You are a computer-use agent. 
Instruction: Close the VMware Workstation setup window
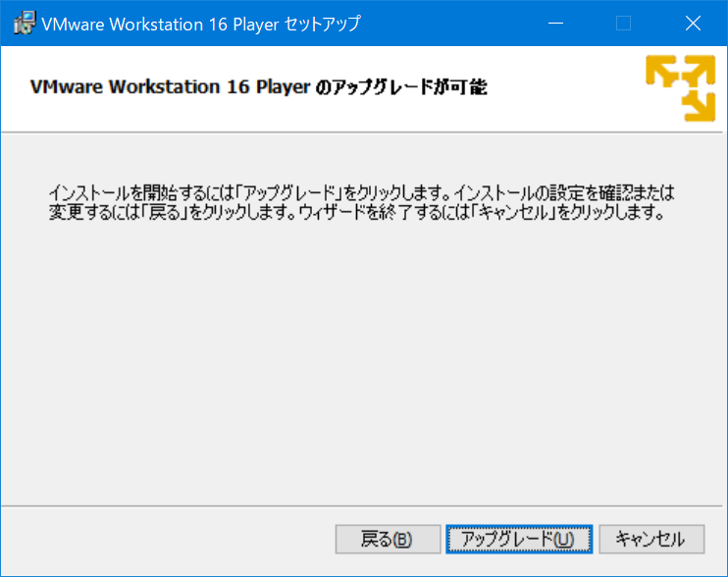click(694, 24)
